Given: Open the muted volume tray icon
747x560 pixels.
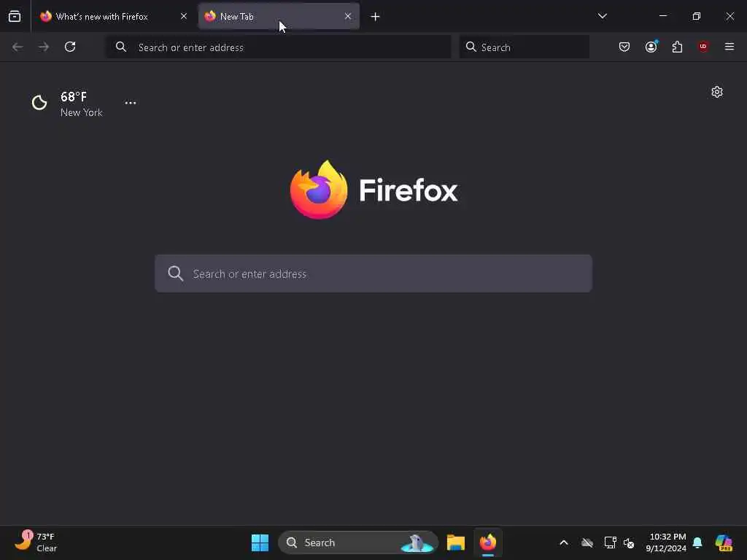Looking at the screenshot, I should 629,542.
